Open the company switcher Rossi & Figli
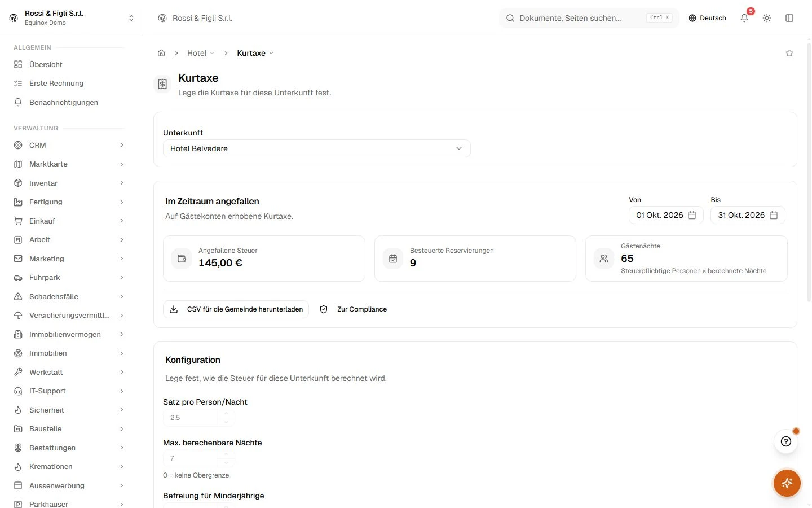 tap(72, 18)
